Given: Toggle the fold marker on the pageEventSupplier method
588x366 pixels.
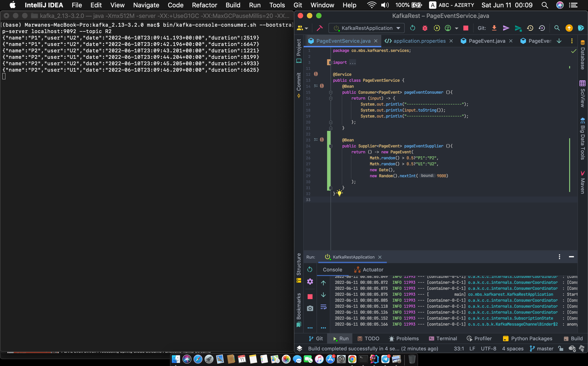Looking at the screenshot, I should (331, 146).
